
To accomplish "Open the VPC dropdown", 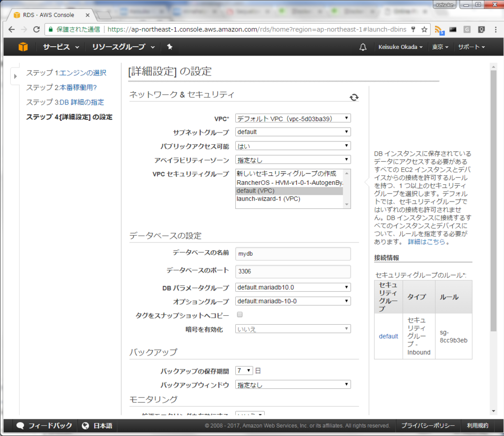I will [x=293, y=118].
